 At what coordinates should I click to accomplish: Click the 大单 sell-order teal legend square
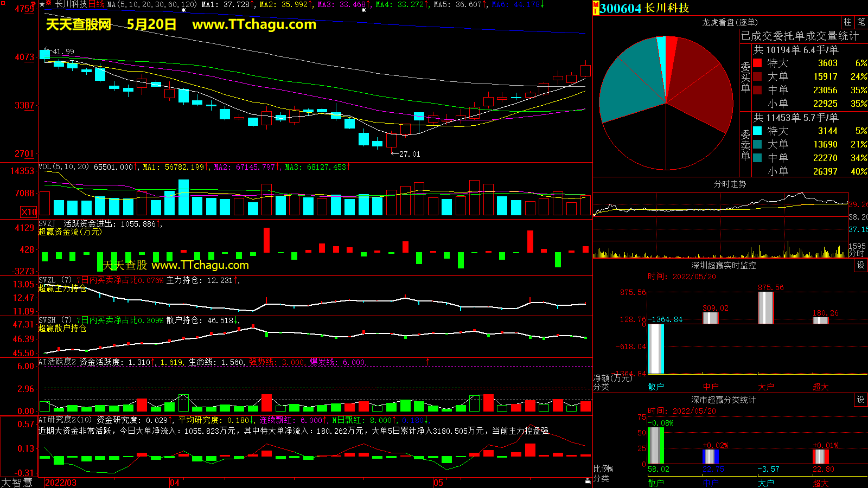757,144
